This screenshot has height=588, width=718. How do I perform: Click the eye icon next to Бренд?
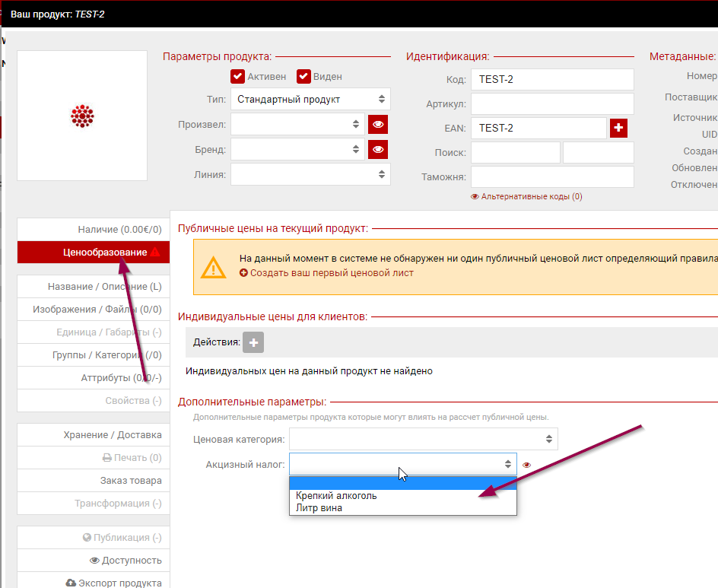pos(378,149)
